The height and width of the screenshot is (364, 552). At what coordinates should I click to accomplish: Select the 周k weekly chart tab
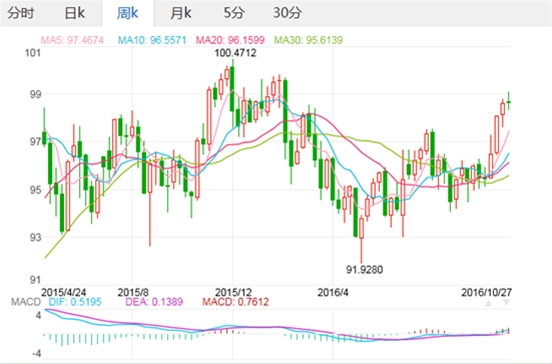pyautogui.click(x=128, y=13)
